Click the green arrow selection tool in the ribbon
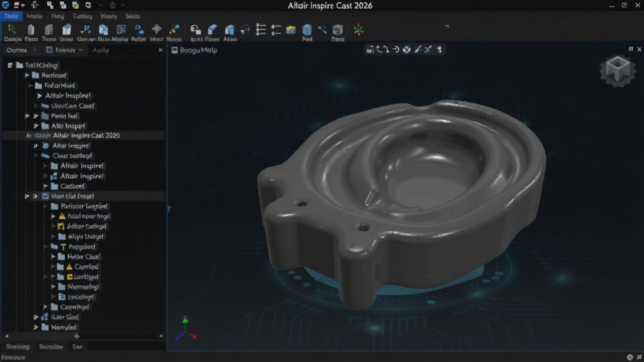The width and height of the screenshot is (644, 362). tap(13, 30)
